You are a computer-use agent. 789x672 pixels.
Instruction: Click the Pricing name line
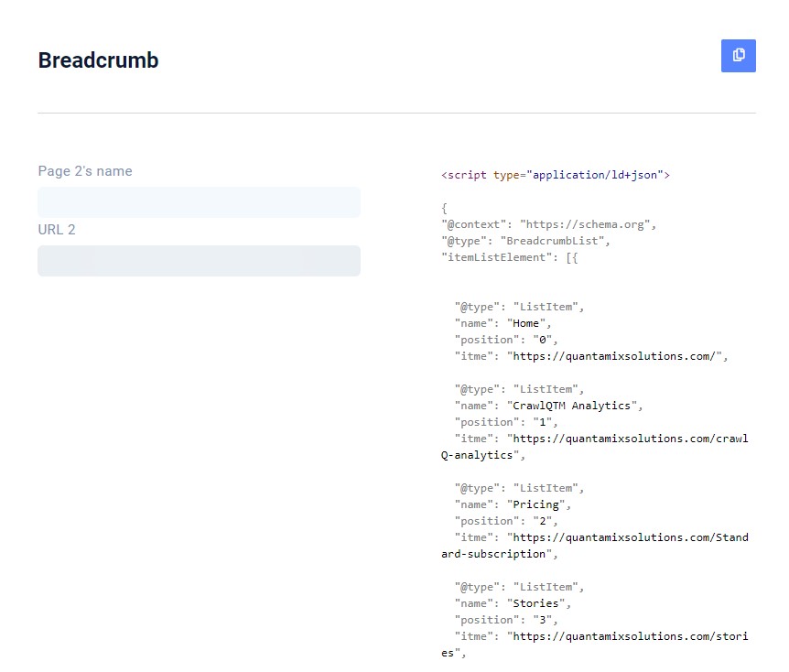513,504
